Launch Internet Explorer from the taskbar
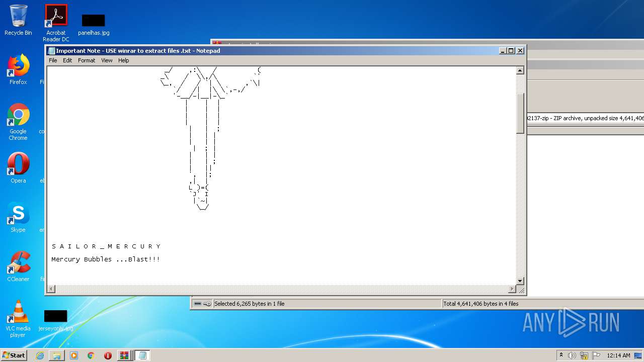 [40, 355]
